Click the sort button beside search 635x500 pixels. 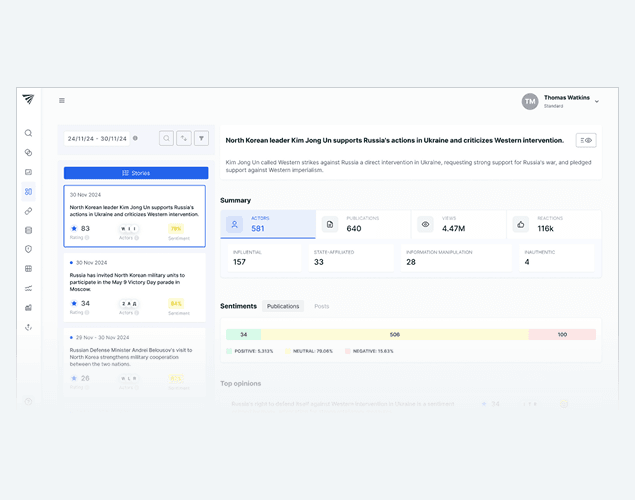point(184,139)
